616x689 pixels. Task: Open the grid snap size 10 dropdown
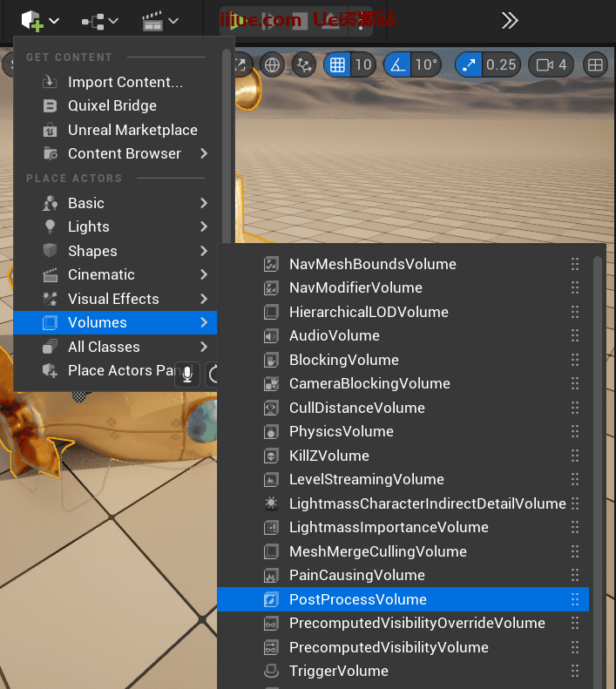pos(363,64)
